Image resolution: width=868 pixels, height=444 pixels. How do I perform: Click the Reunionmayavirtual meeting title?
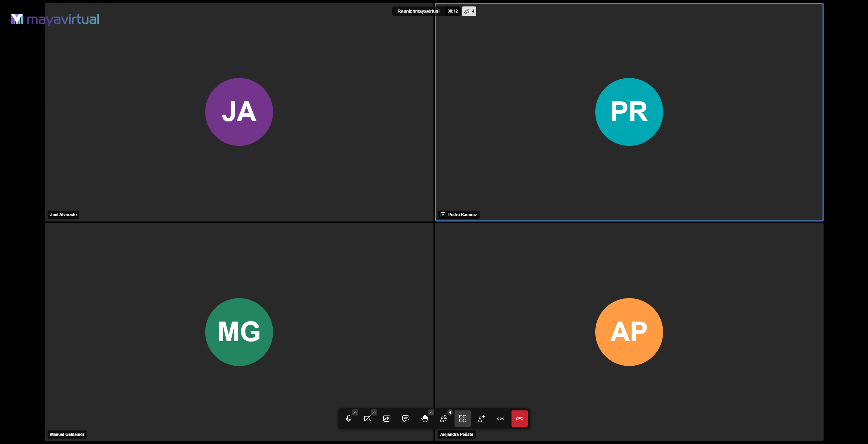coord(418,11)
